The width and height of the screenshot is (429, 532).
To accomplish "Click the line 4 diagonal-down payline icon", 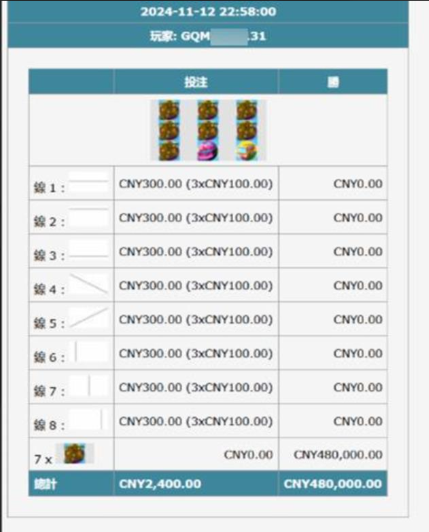I will point(89,284).
